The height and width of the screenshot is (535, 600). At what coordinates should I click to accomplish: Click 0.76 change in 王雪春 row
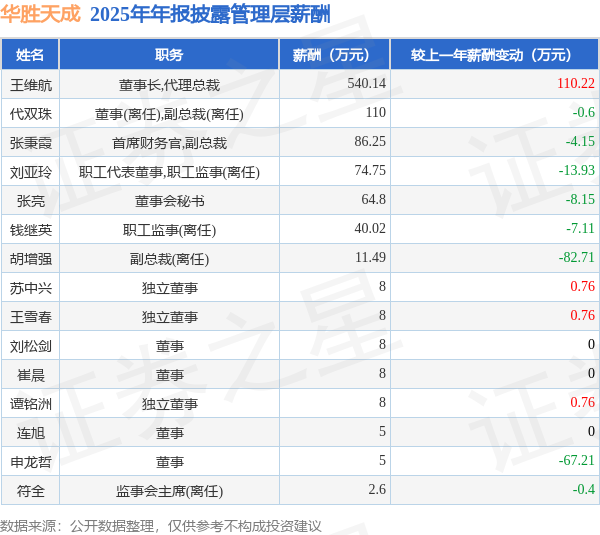click(582, 316)
